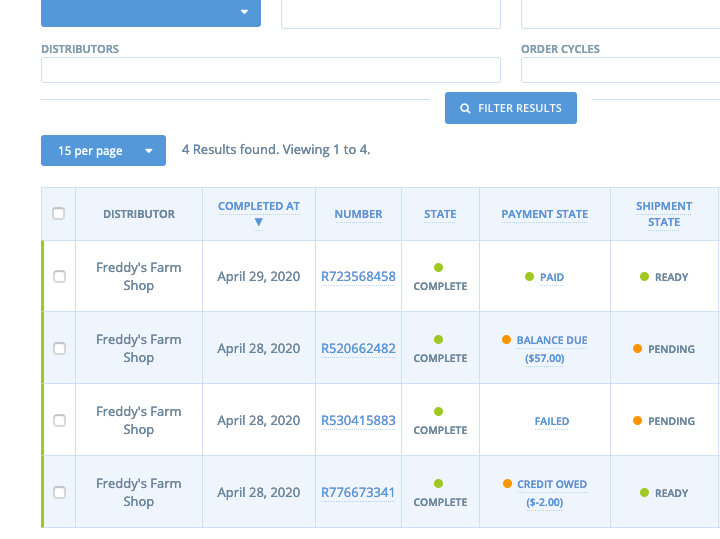
Task: Click '4 Results found. Viewing 1 to 4.' text
Action: (x=276, y=150)
